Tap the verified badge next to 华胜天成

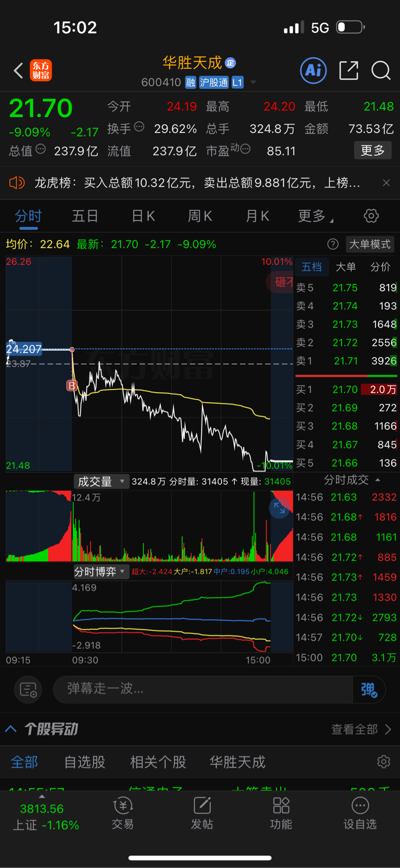tap(230, 63)
